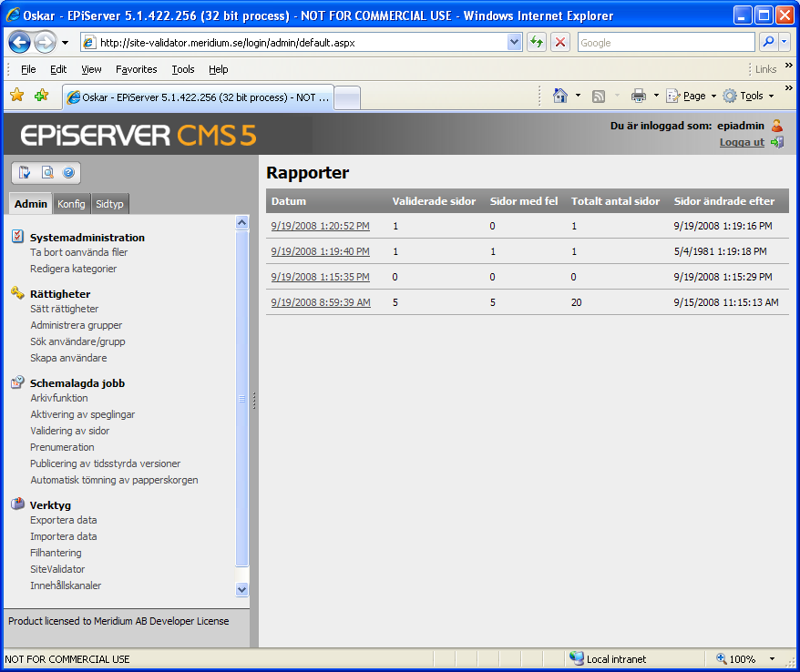Image resolution: width=800 pixels, height=672 pixels.
Task: Click the Verktyg toolbox icon
Action: point(17,504)
